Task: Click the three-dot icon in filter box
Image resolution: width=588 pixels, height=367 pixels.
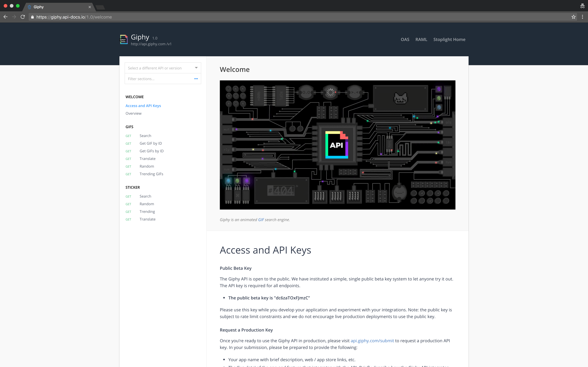Action: pyautogui.click(x=196, y=79)
